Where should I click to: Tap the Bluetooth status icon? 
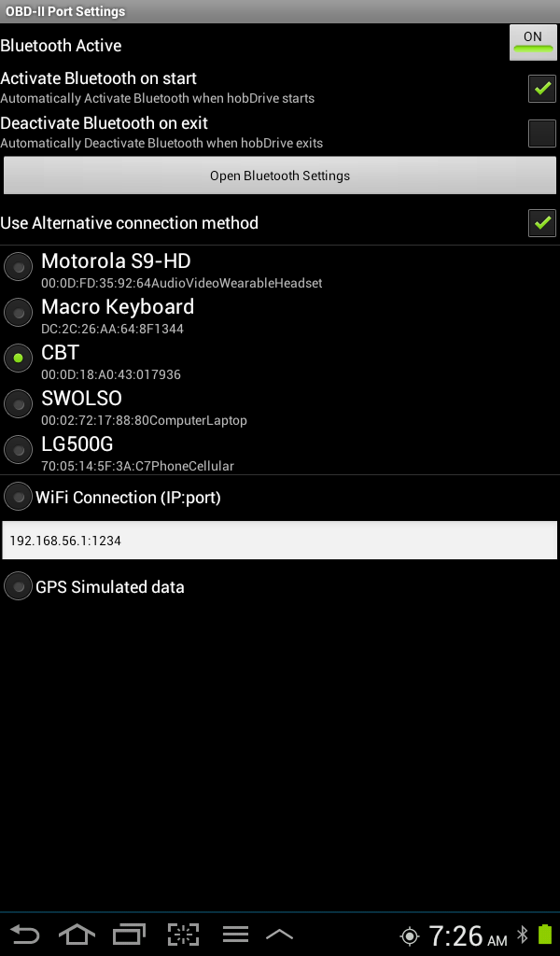[x=523, y=935]
